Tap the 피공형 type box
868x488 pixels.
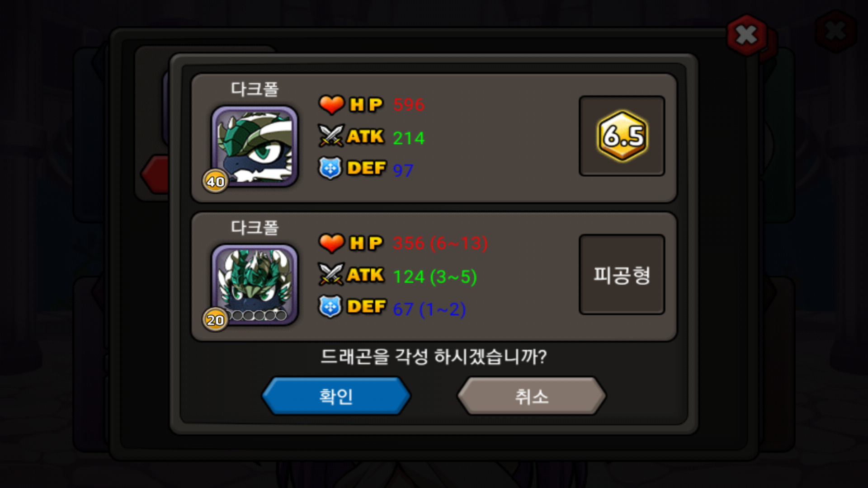622,274
